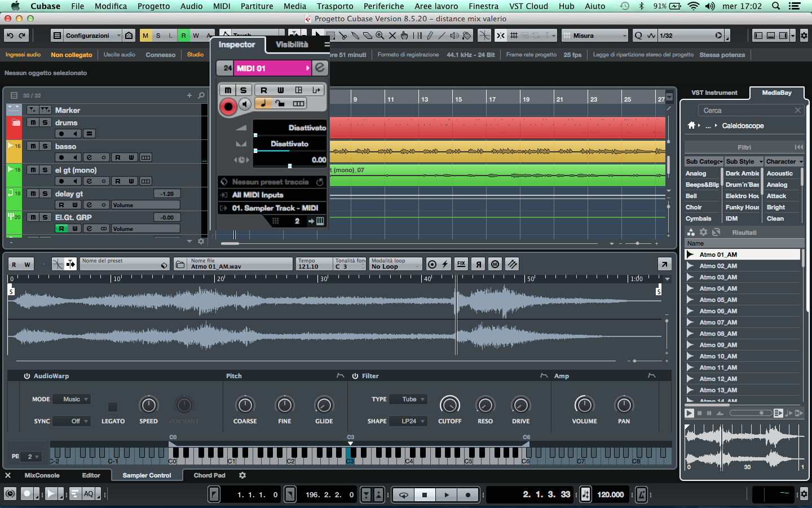The image size is (812, 508).
Task: Click the add track plus icon
Action: click(x=189, y=95)
